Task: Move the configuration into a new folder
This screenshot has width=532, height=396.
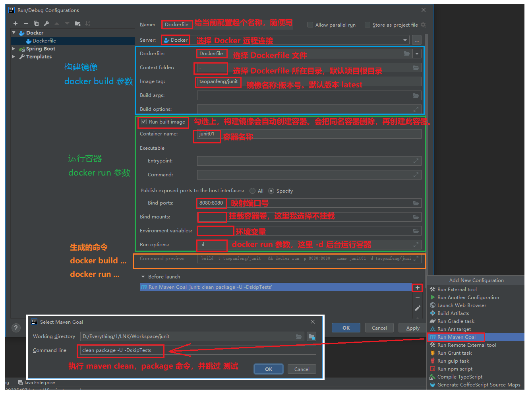Action: (x=77, y=24)
